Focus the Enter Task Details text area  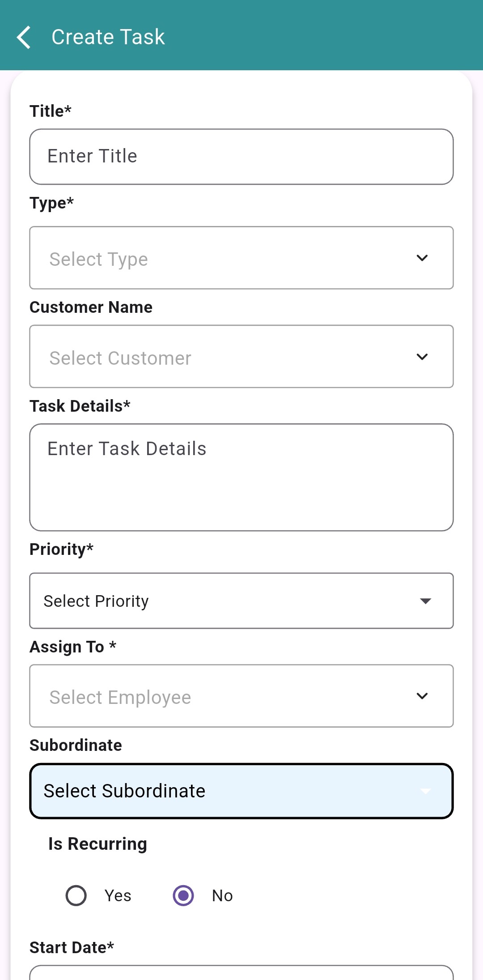241,477
